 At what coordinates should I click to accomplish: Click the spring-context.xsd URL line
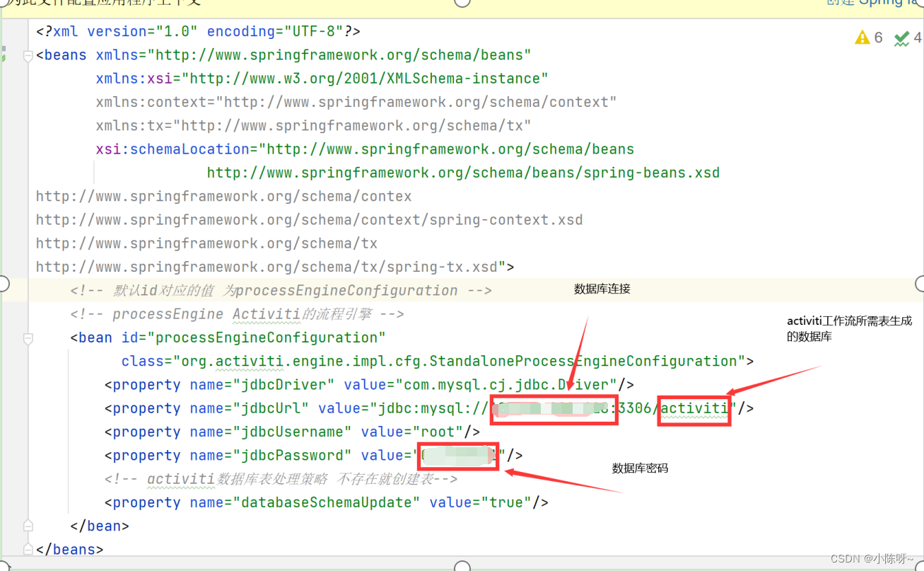click(x=310, y=219)
